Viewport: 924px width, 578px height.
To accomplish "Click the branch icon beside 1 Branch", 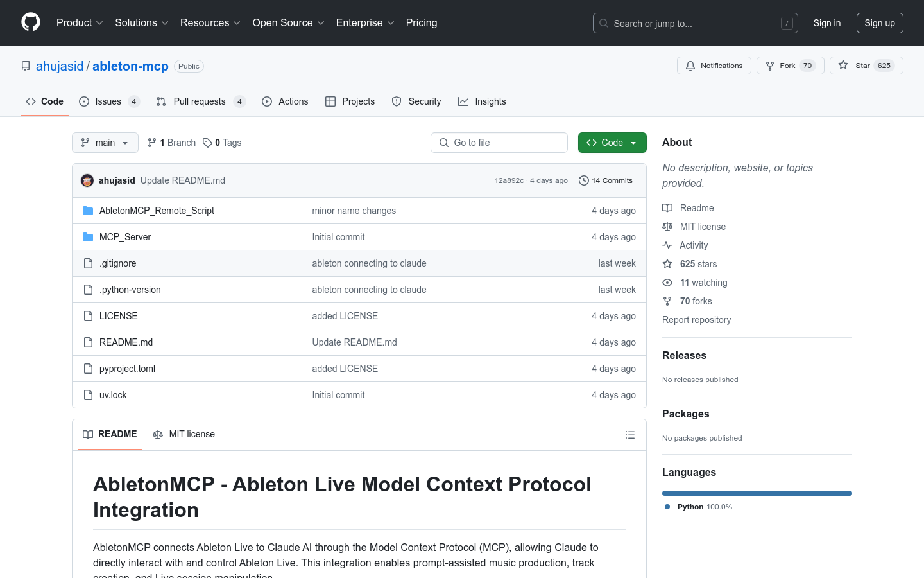I will 152,143.
